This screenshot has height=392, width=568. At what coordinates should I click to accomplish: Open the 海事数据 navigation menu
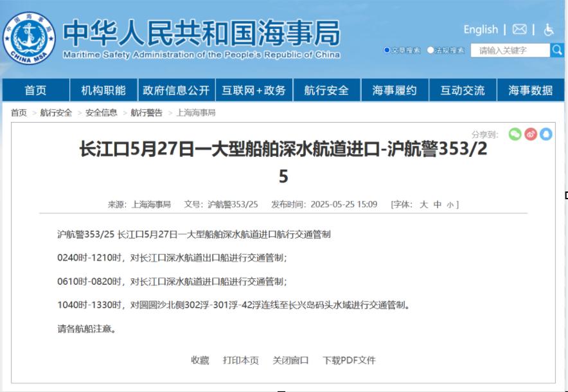(x=530, y=90)
